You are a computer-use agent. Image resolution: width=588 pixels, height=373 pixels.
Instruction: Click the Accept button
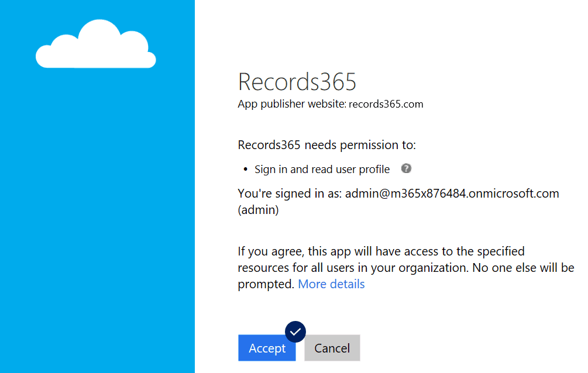click(267, 348)
